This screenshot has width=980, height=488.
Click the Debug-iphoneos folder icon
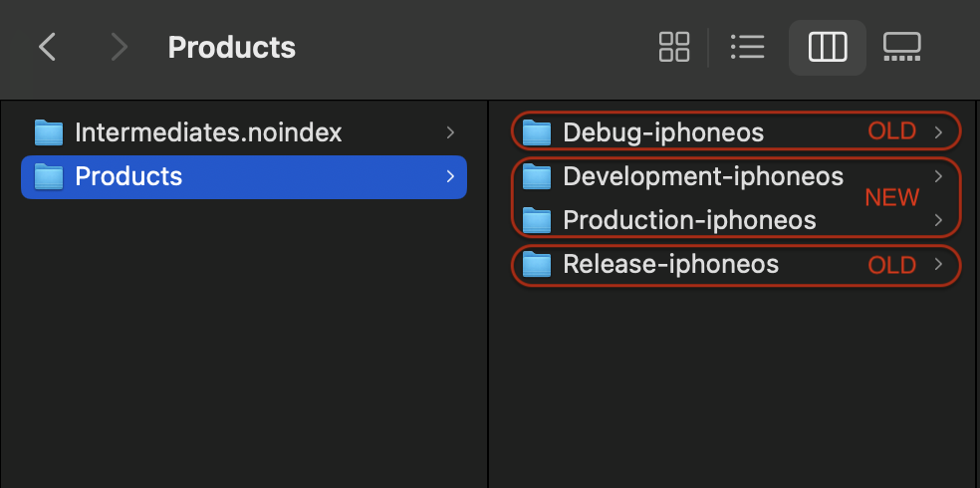pyautogui.click(x=536, y=132)
